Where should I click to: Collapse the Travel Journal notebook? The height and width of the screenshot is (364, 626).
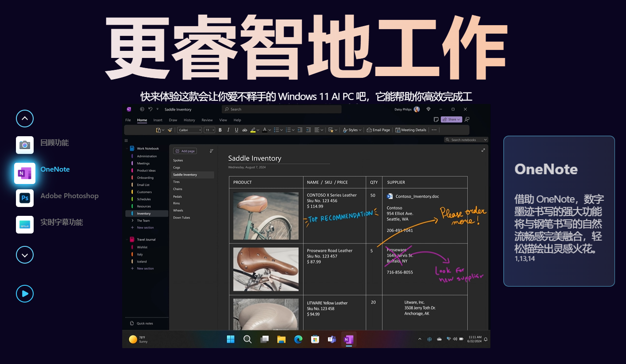pos(127,239)
